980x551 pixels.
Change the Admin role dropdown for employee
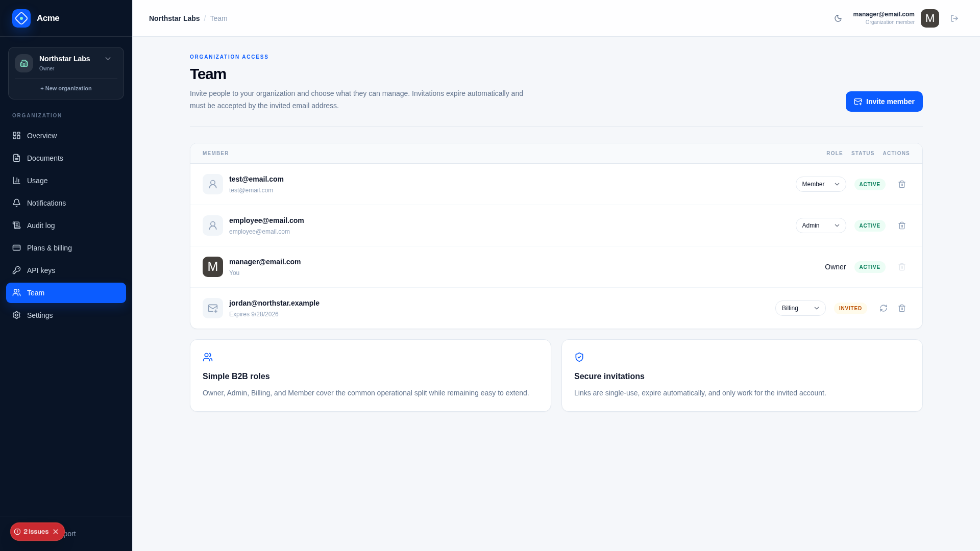(x=821, y=226)
